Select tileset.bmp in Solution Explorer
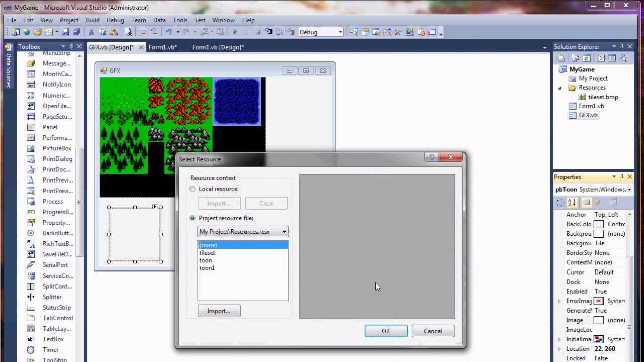 603,97
